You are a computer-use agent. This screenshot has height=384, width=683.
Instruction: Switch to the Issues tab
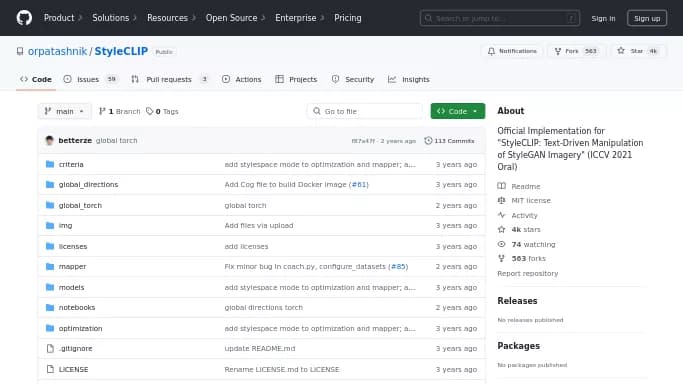91,79
